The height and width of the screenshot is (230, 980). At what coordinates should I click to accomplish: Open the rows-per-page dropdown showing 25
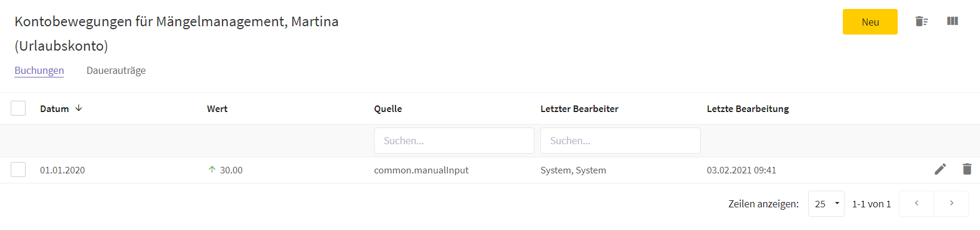826,204
